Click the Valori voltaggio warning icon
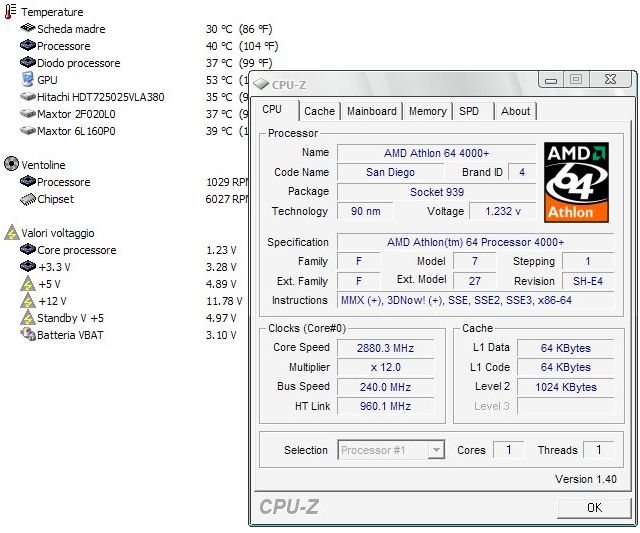Screen dimensions: 640x533 click(x=12, y=232)
